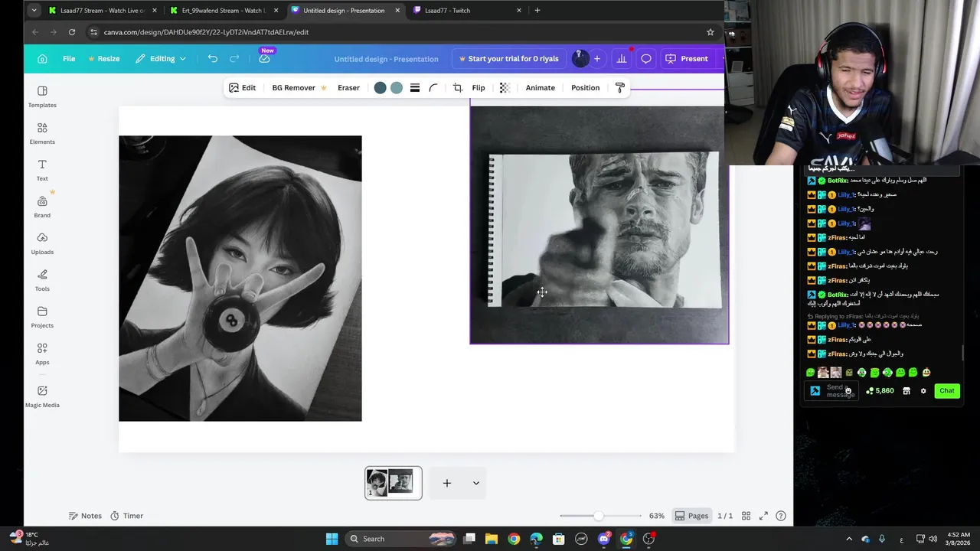Open grid view icon in bottom bar
The width and height of the screenshot is (980, 551).
tap(746, 516)
